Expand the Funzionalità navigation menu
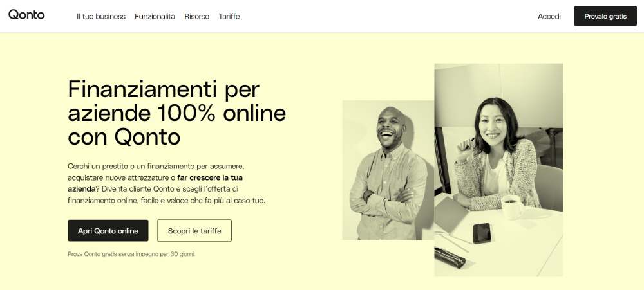Viewport: 644px width, 290px height. coord(155,17)
